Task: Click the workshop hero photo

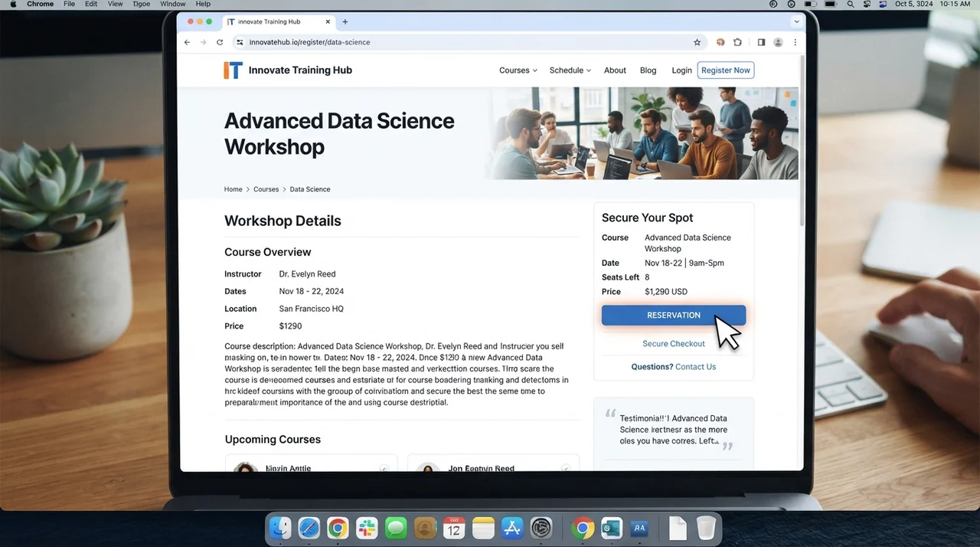Action: (x=642, y=133)
